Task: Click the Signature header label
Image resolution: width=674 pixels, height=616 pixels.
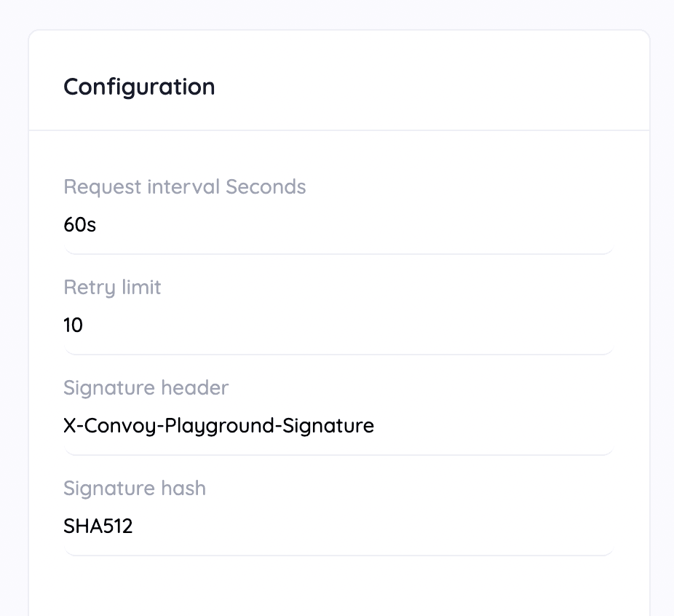Action: 146,388
